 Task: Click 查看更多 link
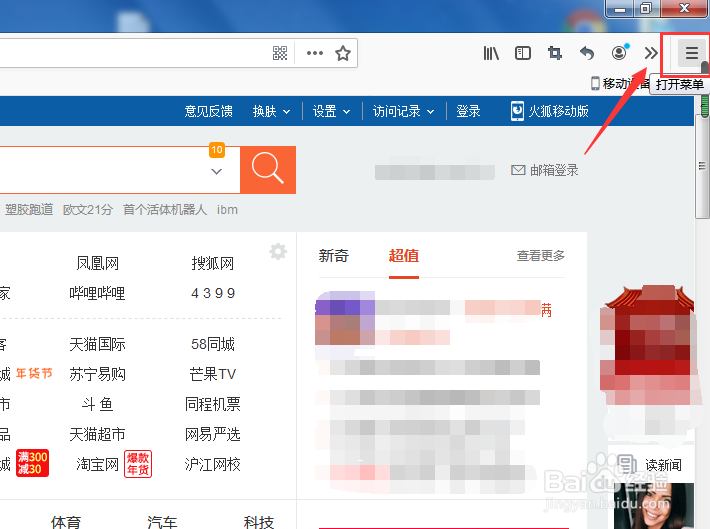(x=541, y=255)
